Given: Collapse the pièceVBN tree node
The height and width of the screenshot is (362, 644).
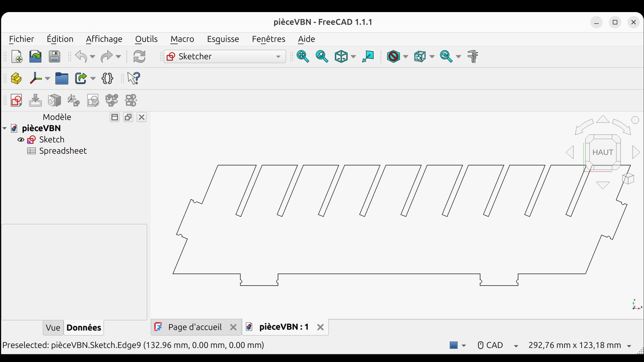Looking at the screenshot, I should tap(5, 128).
